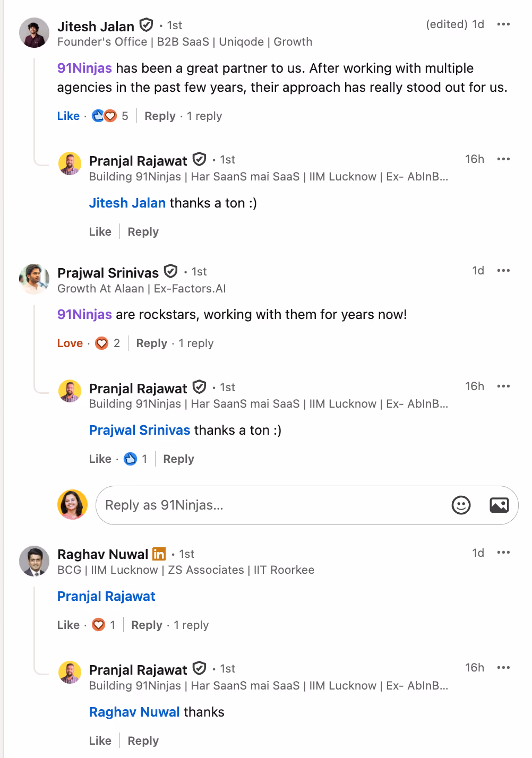Screen dimensions: 532x758
Task: Open more options for Jitesh Jalan's comment
Action: [x=503, y=24]
